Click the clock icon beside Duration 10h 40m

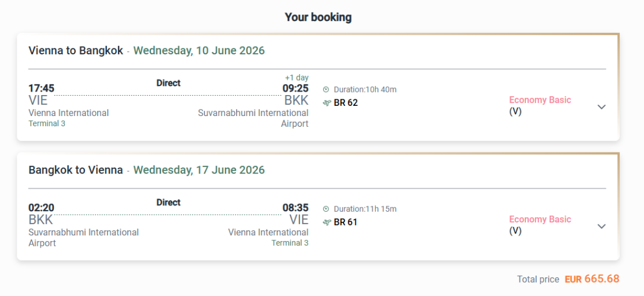(x=326, y=90)
